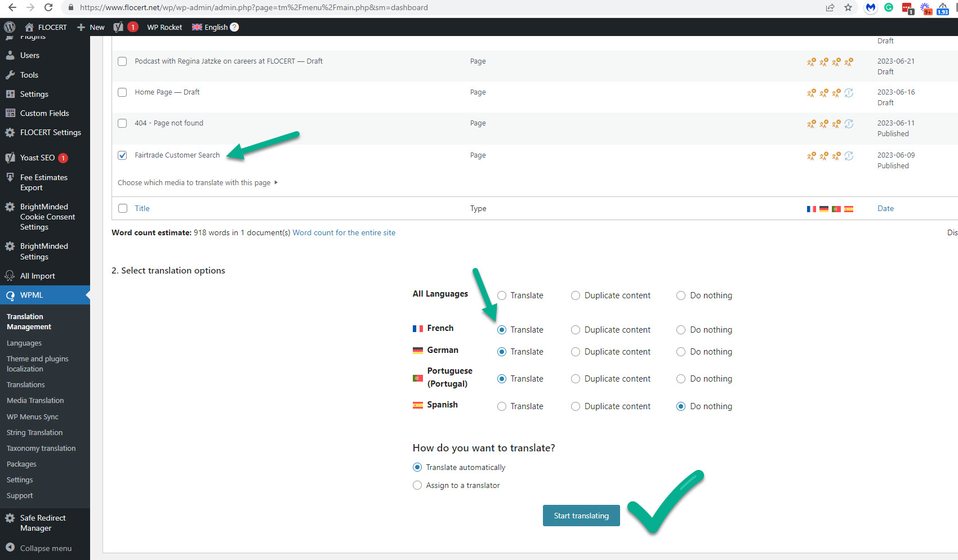Click the Fee Estimates Export icon

(x=10, y=177)
